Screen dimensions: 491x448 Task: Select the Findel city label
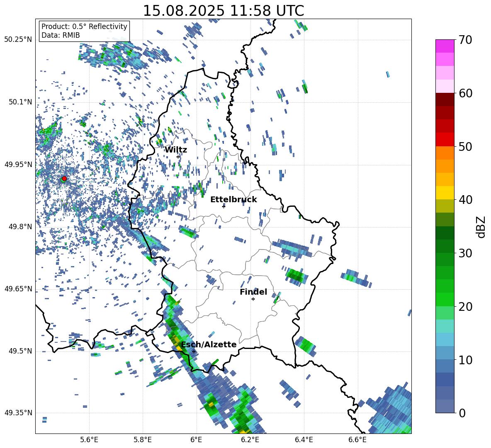point(253,292)
